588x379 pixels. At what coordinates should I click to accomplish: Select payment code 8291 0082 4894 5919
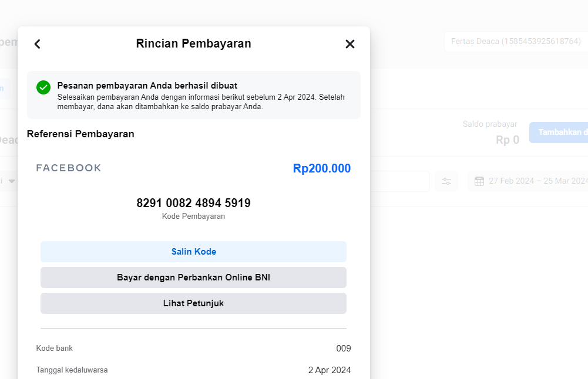tap(193, 203)
